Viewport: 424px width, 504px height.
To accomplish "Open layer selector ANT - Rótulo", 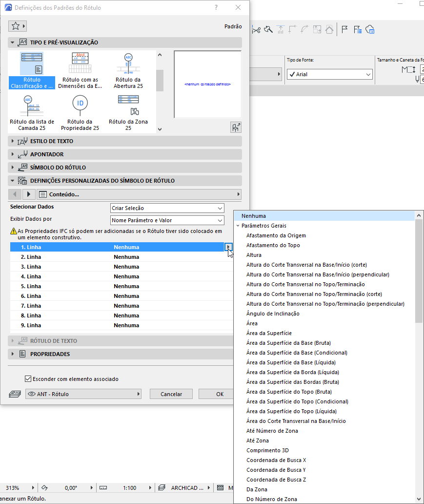I will [x=83, y=394].
